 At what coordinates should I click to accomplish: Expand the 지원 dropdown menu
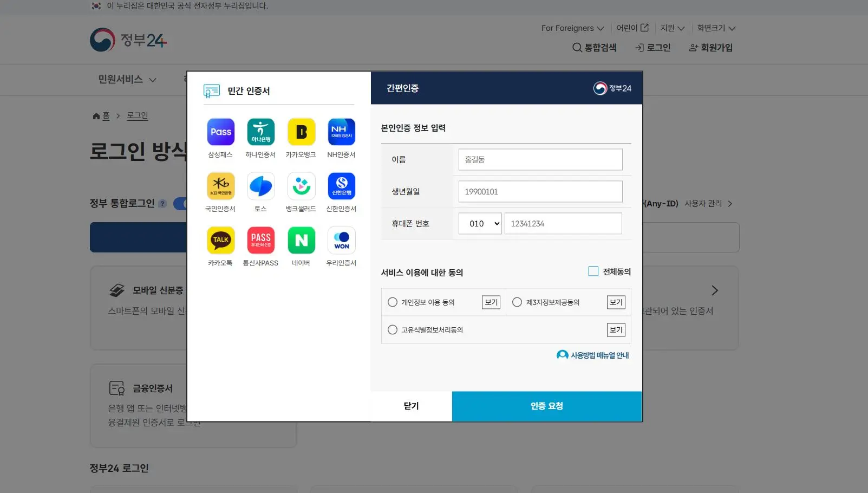[x=673, y=28]
